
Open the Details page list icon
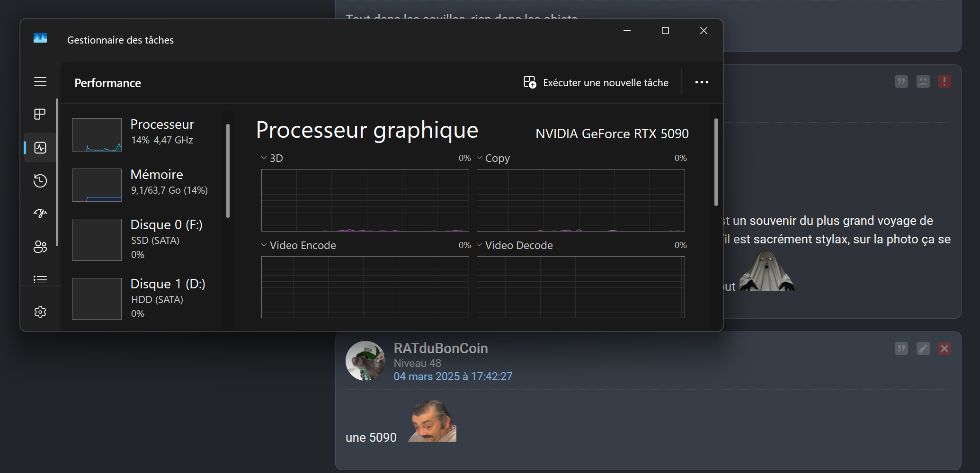pyautogui.click(x=40, y=279)
